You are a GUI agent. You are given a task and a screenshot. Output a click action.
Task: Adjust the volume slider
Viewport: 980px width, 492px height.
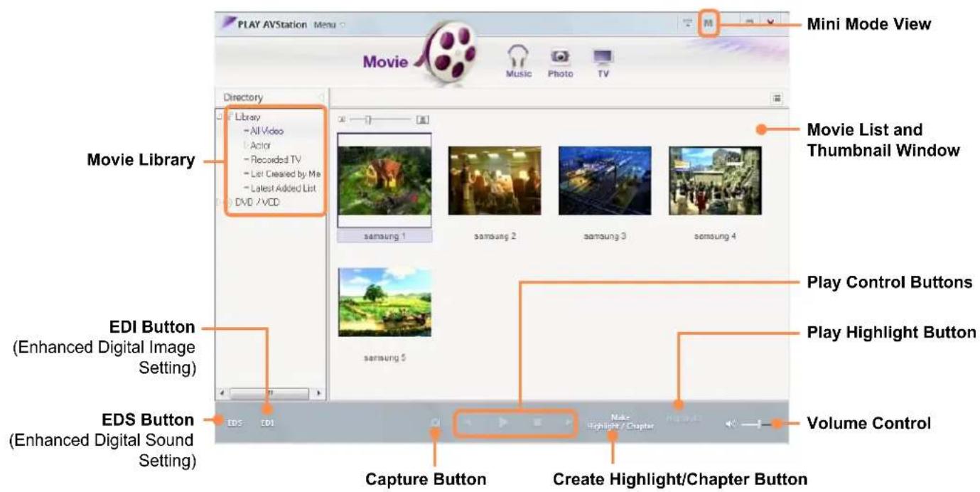pyautogui.click(x=758, y=424)
